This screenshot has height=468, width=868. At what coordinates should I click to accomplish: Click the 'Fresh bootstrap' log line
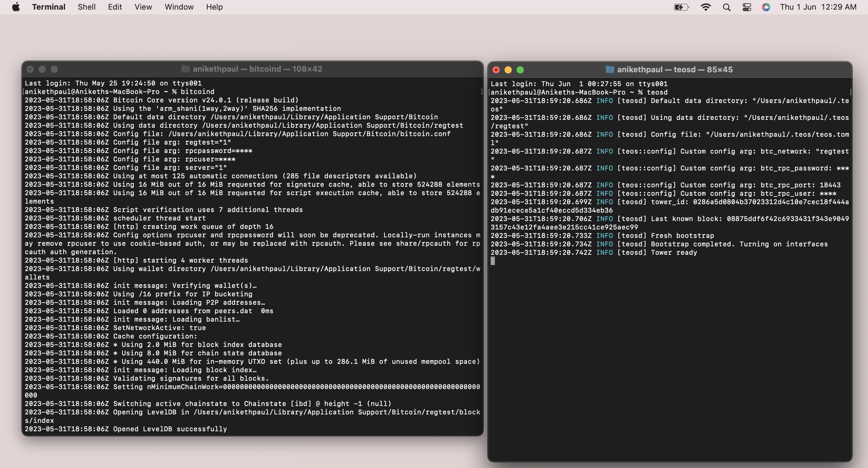pyautogui.click(x=602, y=236)
